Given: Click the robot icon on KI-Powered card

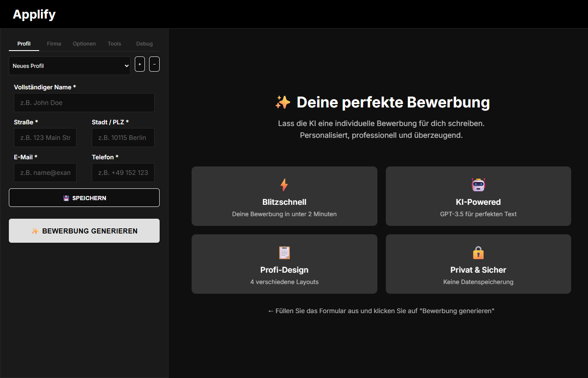Looking at the screenshot, I should 478,185.
